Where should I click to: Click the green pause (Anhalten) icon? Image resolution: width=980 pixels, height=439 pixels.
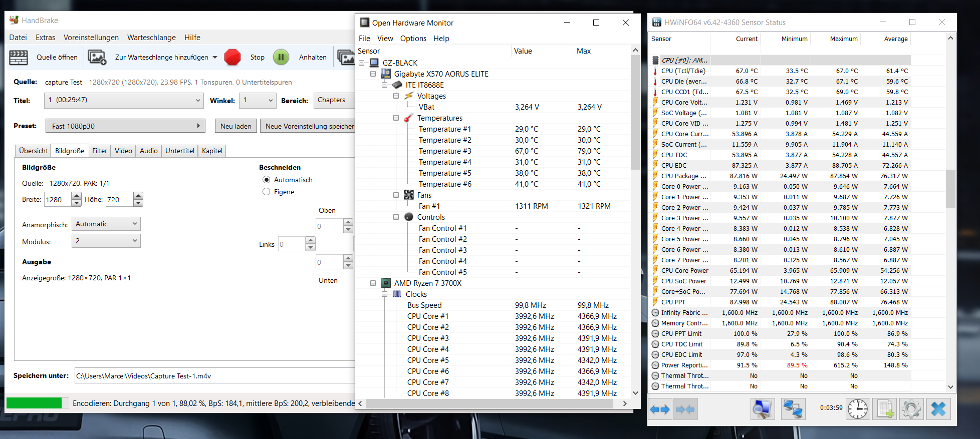coord(281,57)
